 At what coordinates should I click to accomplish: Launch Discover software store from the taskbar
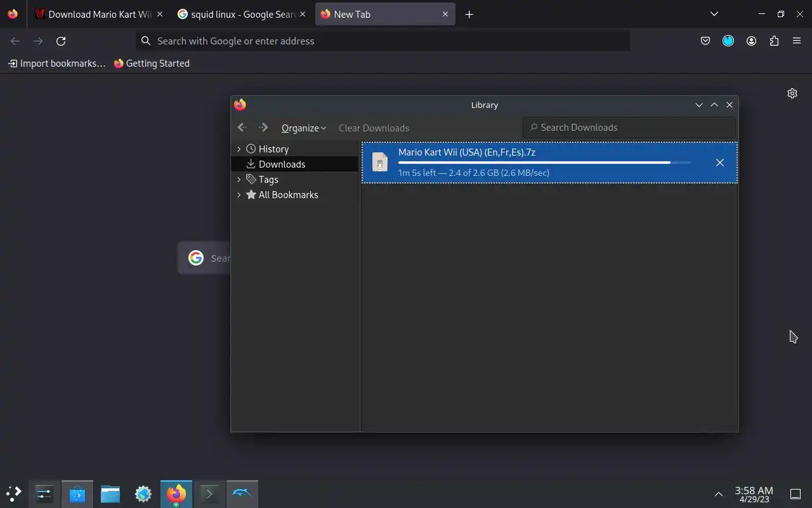coord(77,493)
